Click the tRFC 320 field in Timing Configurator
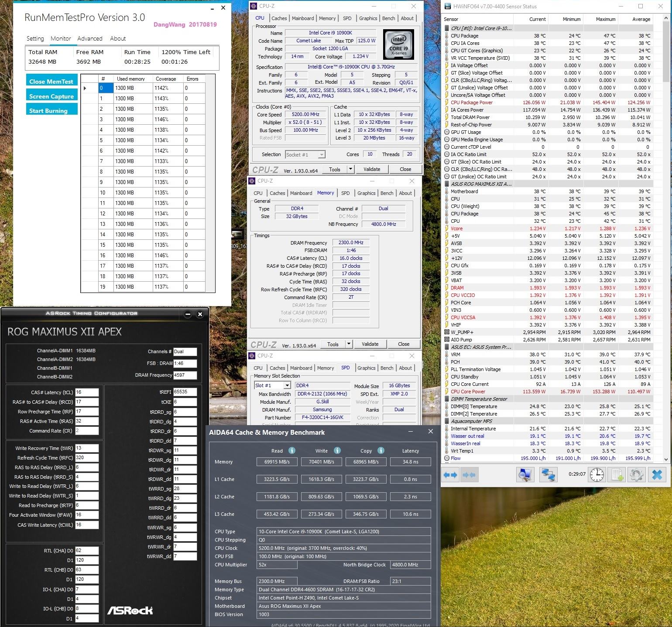The height and width of the screenshot is (627, 672). point(87,458)
